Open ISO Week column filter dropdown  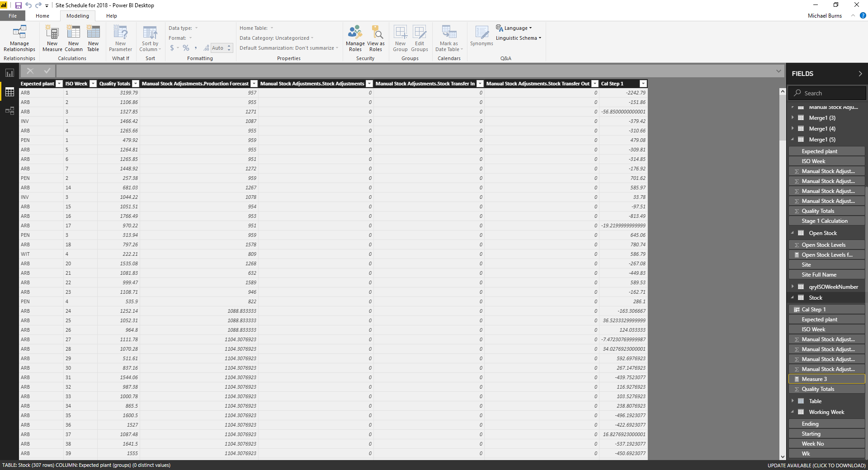coord(93,84)
